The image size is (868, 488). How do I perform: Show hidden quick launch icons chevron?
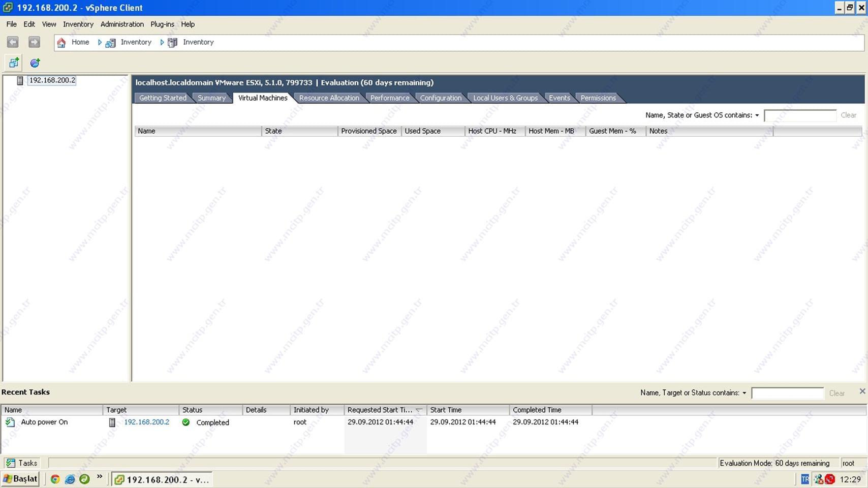[x=100, y=477]
